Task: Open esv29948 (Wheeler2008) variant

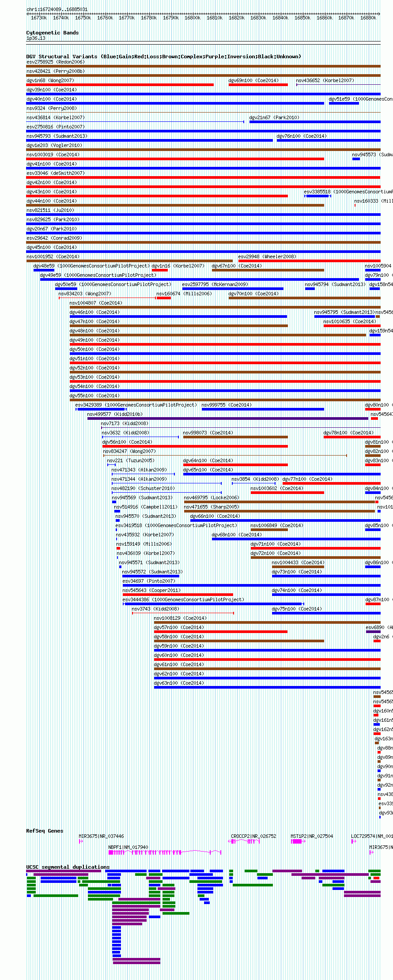Action: click(x=267, y=257)
